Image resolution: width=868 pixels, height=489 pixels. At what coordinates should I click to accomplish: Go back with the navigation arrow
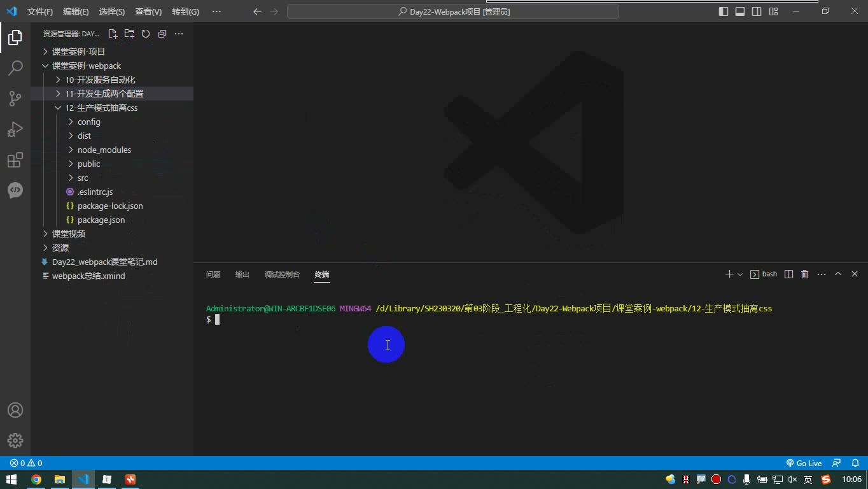(x=257, y=11)
